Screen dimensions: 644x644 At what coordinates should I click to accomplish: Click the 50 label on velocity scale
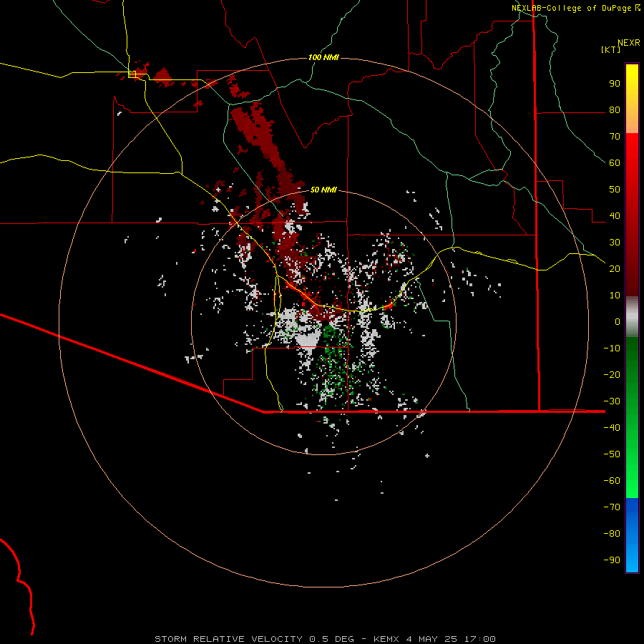(615, 190)
